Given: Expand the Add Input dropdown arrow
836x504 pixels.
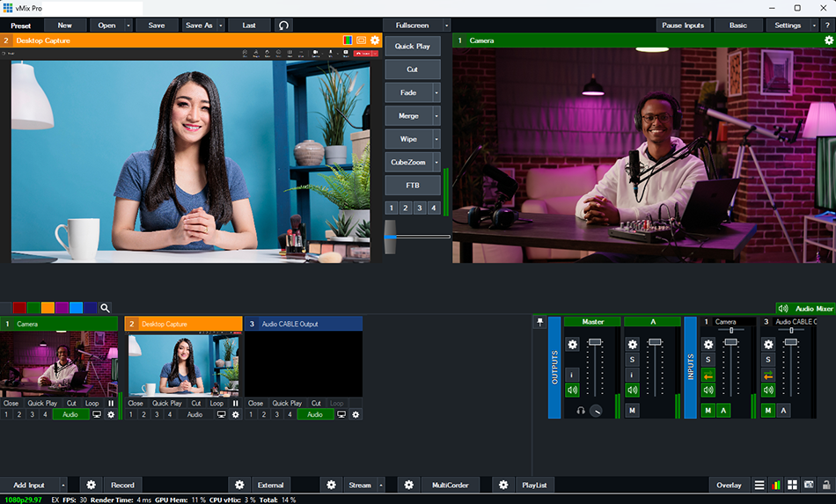Looking at the screenshot, I should tap(62, 485).
